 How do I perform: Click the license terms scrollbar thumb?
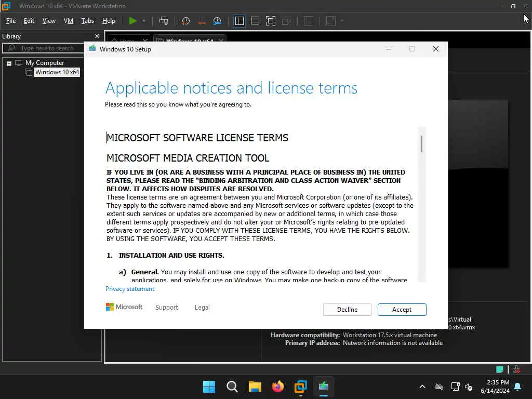[x=422, y=144]
